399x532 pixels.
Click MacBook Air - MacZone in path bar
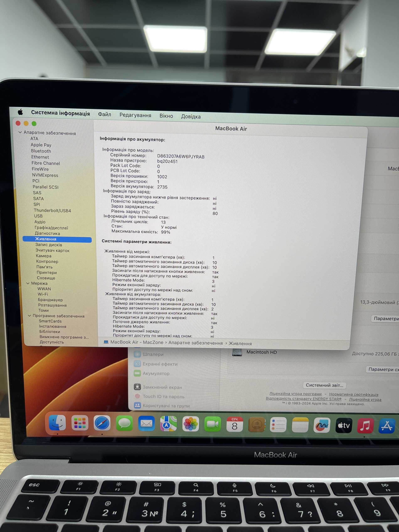coord(137,342)
